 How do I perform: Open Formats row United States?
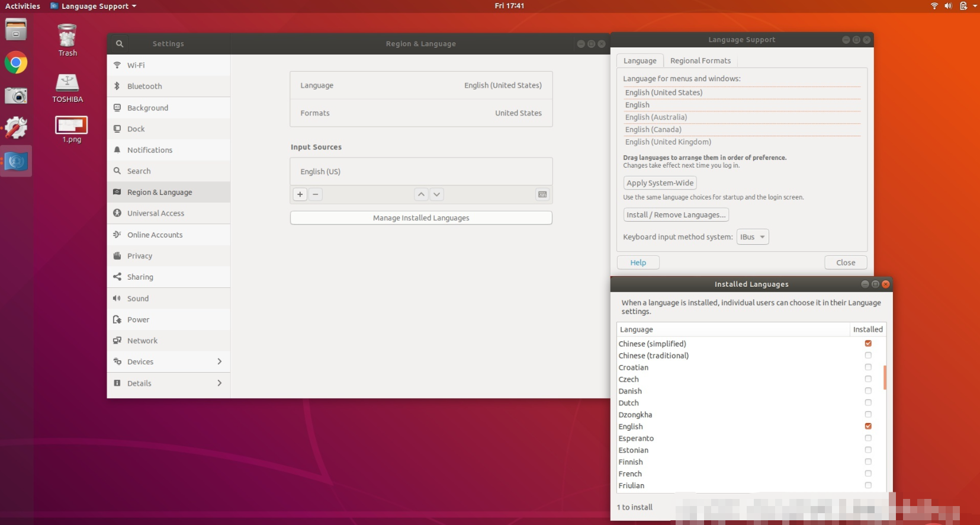pyautogui.click(x=421, y=113)
